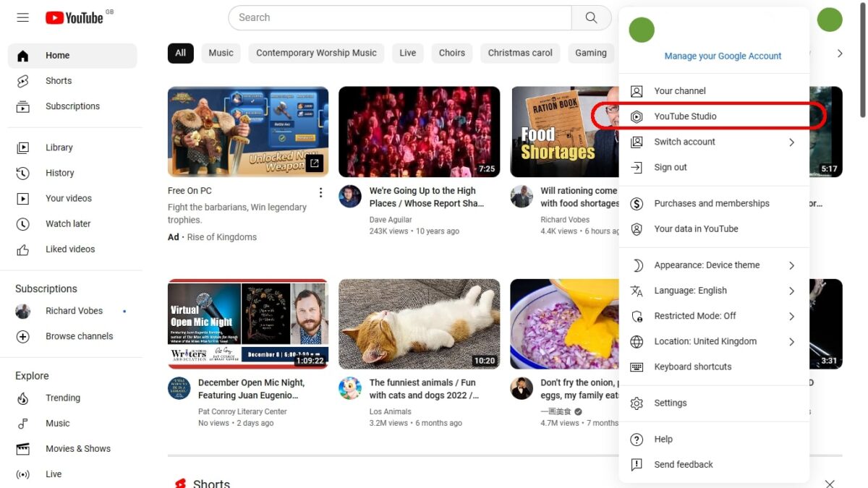
Task: Select the Music filter chip
Action: click(221, 53)
